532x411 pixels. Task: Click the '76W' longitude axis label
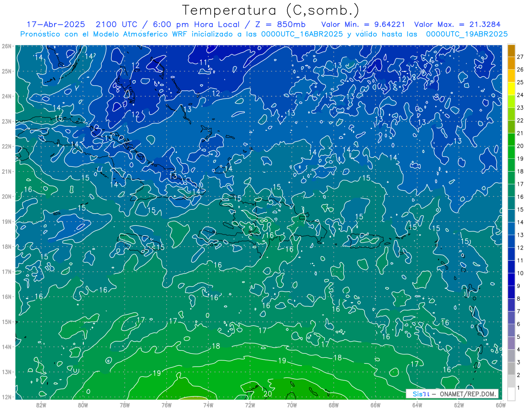coord(166,405)
